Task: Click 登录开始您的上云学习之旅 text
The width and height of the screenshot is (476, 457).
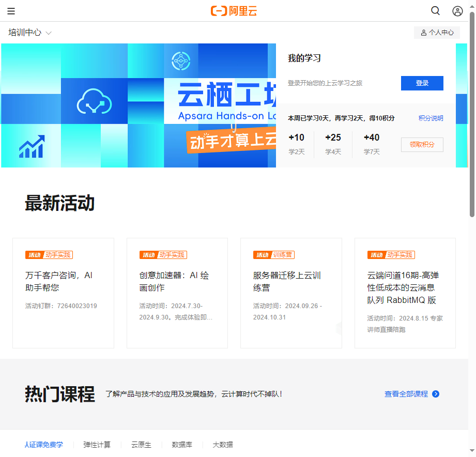Action: 325,83
